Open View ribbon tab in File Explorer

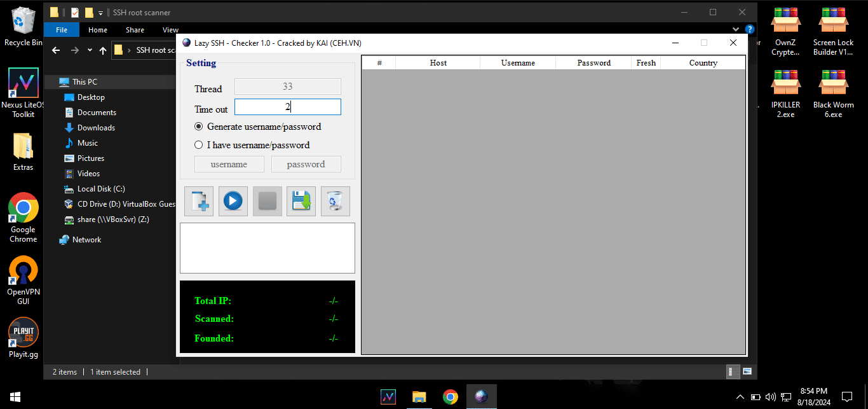(x=170, y=30)
